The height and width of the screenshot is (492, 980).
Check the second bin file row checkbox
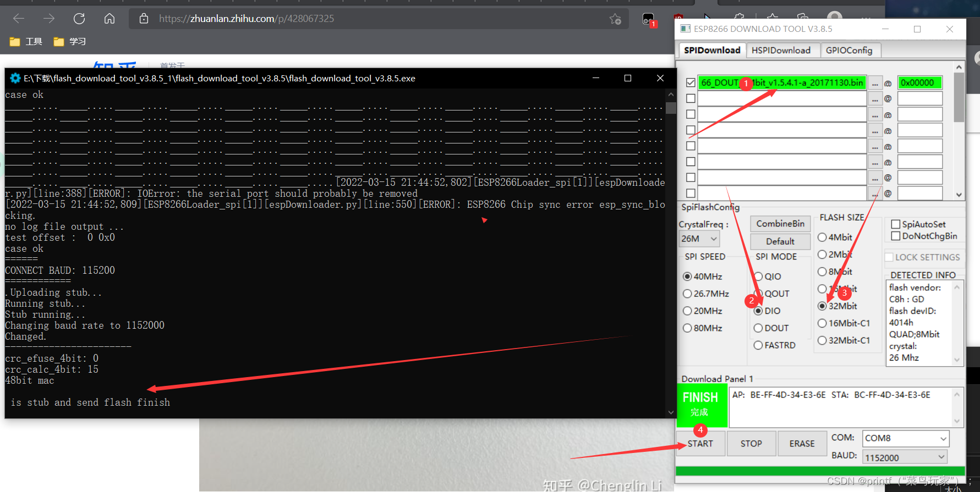pos(691,98)
